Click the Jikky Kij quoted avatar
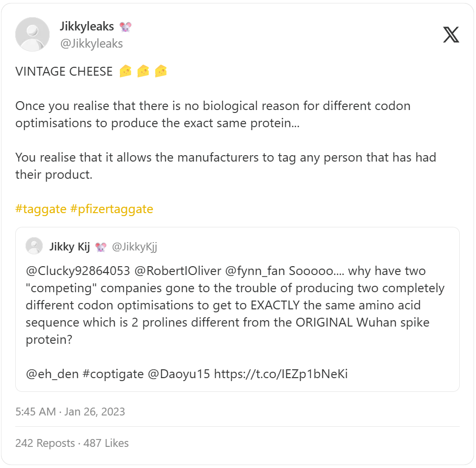 (x=34, y=246)
